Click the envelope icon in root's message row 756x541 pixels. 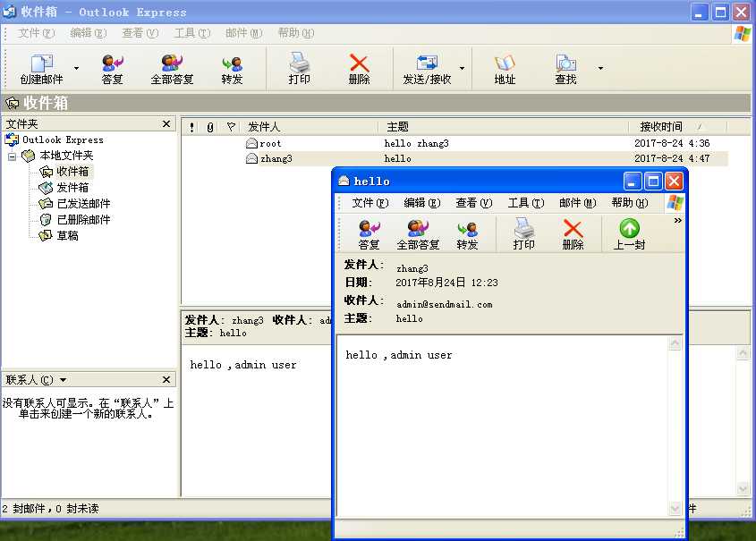(251, 143)
